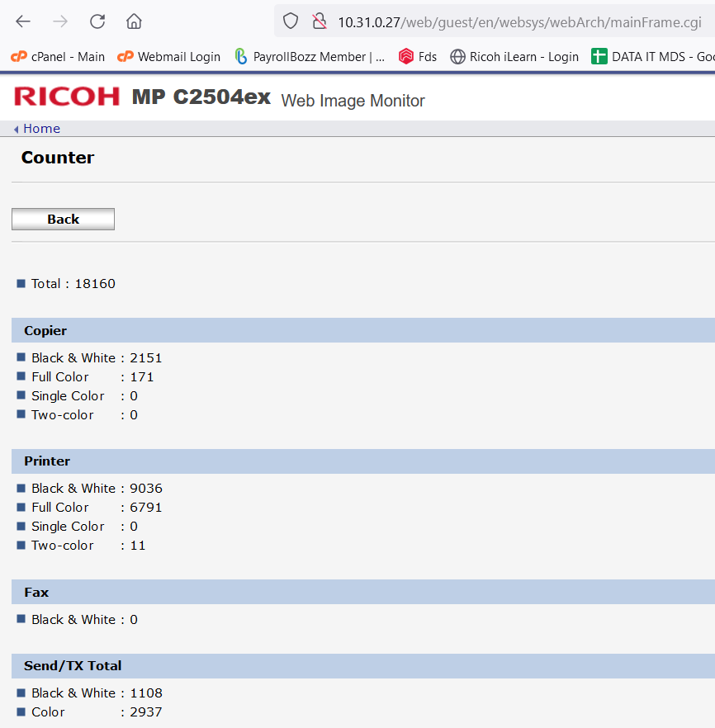Screen dimensions: 715x728
Task: Open Webmail Login bookmark
Action: pyautogui.click(x=168, y=57)
